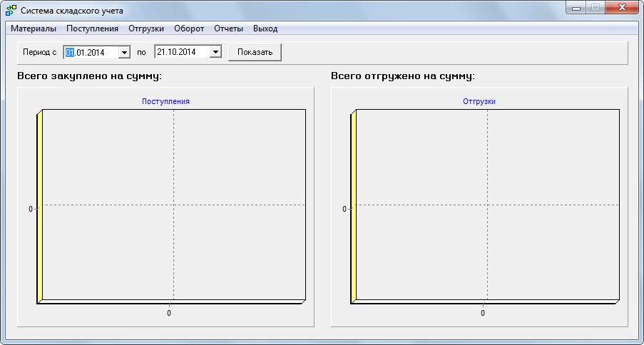Click the Выход menu item
Image resolution: width=644 pixels, height=345 pixels.
click(x=265, y=29)
